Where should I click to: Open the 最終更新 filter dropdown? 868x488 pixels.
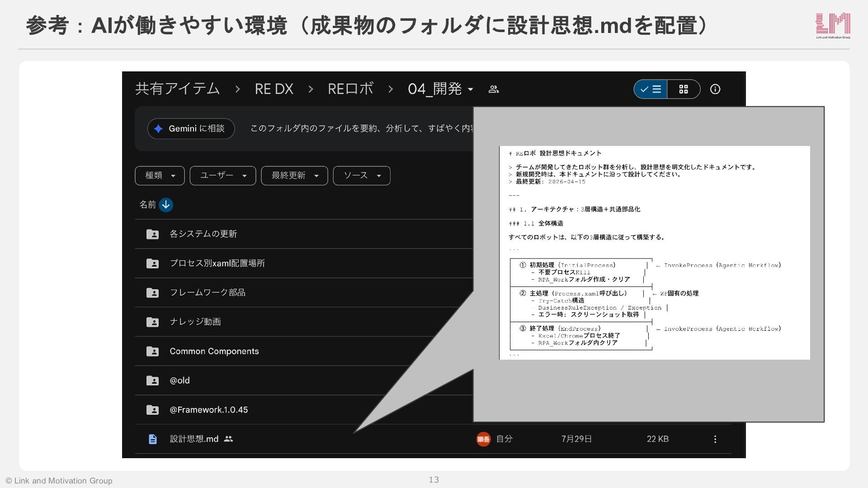coord(294,176)
